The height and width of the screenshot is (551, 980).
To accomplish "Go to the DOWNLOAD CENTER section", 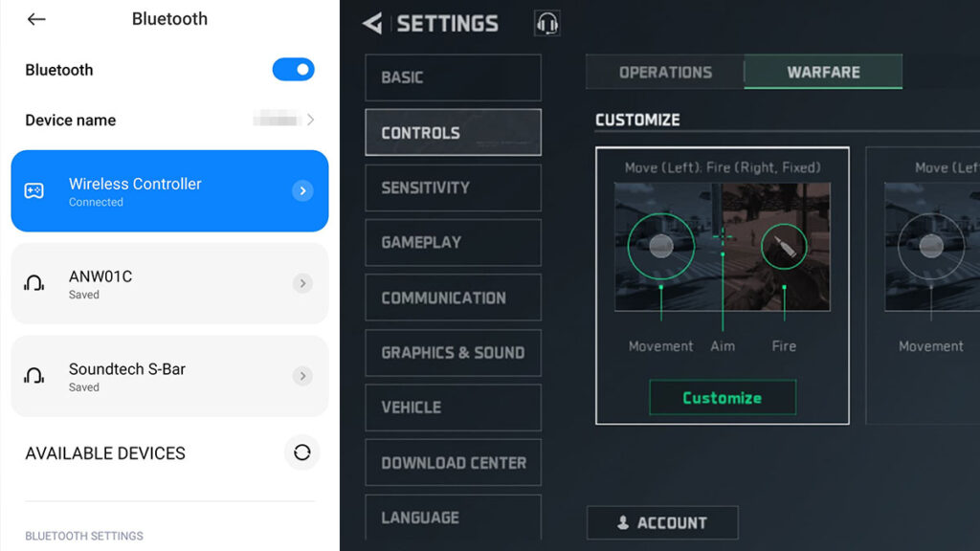I will pyautogui.click(x=453, y=462).
